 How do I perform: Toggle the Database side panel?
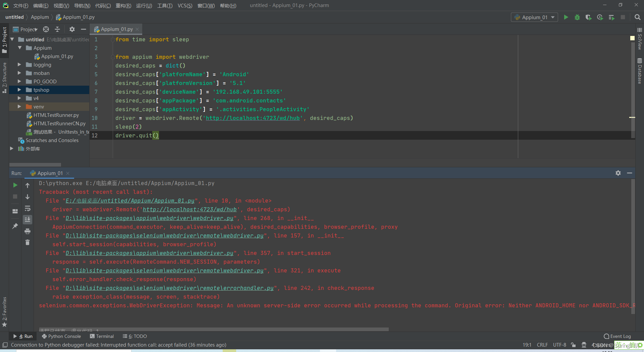point(640,71)
